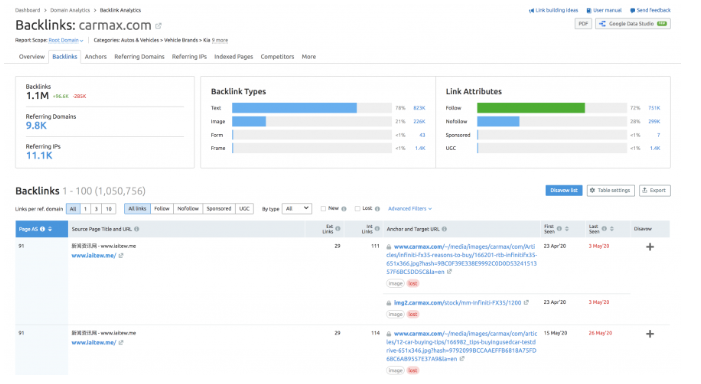Click info icon next to Page AS header
Viewport: 701px width, 384px height.
pyautogui.click(x=42, y=229)
